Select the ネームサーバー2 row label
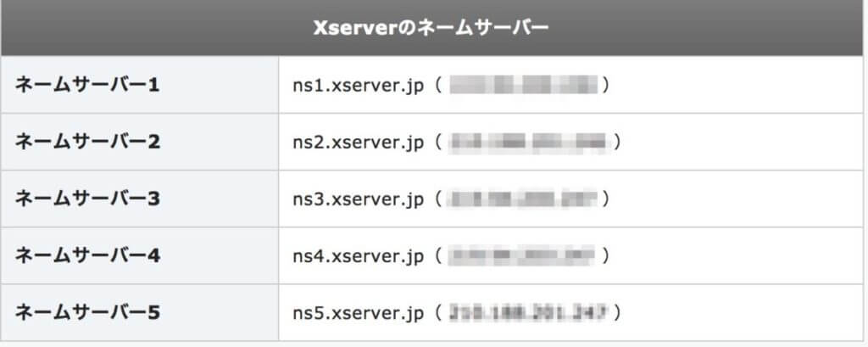The height and width of the screenshot is (347, 868). point(87,143)
